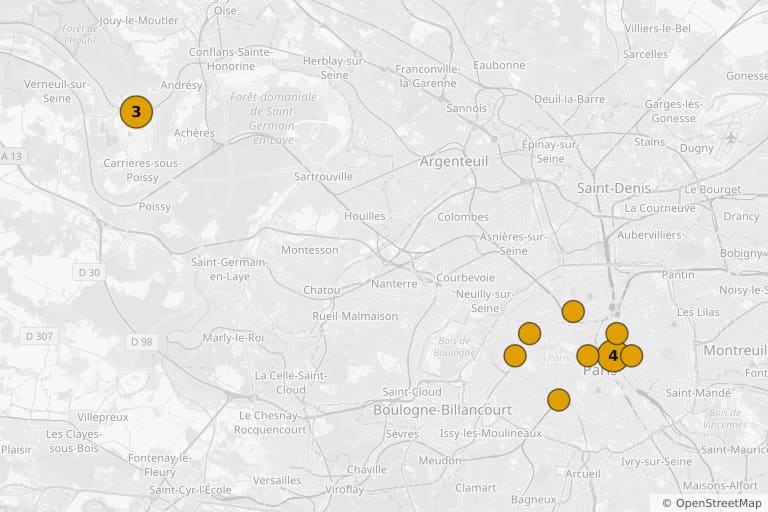This screenshot has height=512, width=768.
Task: Click the Les Lilas label
Action: coord(698,312)
